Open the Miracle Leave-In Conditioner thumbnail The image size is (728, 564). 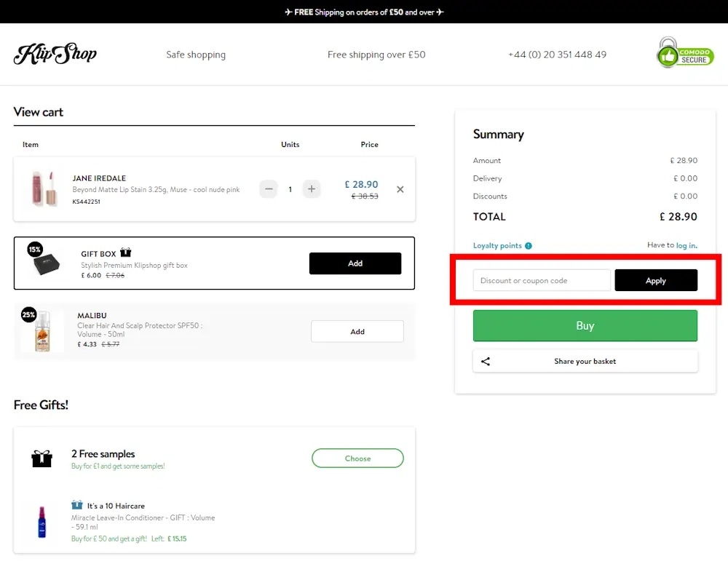(41, 522)
